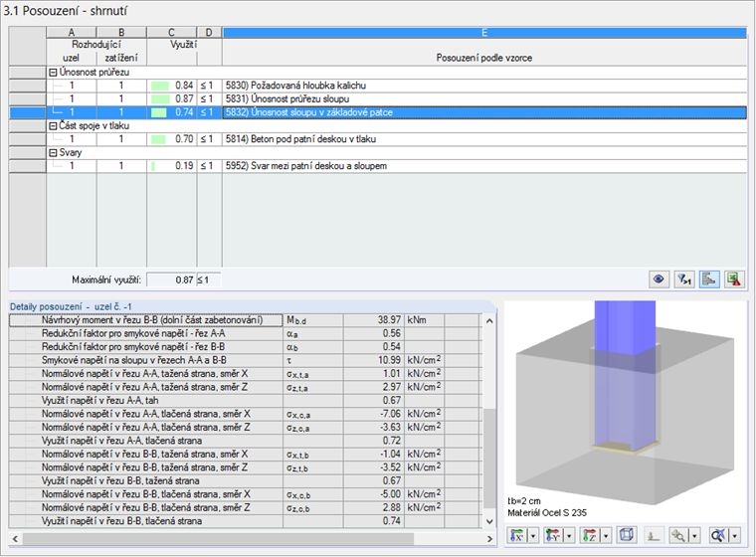Viewport: 756px width, 557px height.
Task: Click the left arrow of horizontal scrollbar
Action: (15, 539)
